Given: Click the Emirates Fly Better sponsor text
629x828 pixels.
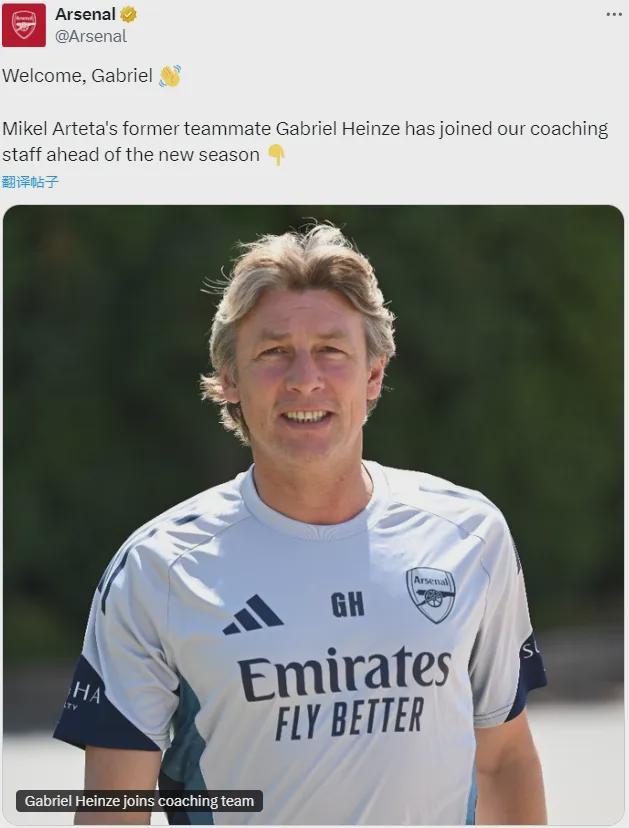Looking at the screenshot, I should pos(345,693).
